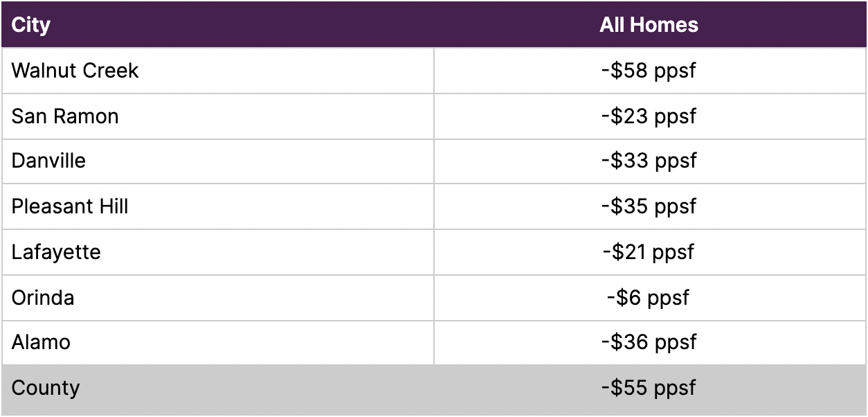Click the -$36 ppsf value
Screen dimensions: 868x417
click(649, 342)
